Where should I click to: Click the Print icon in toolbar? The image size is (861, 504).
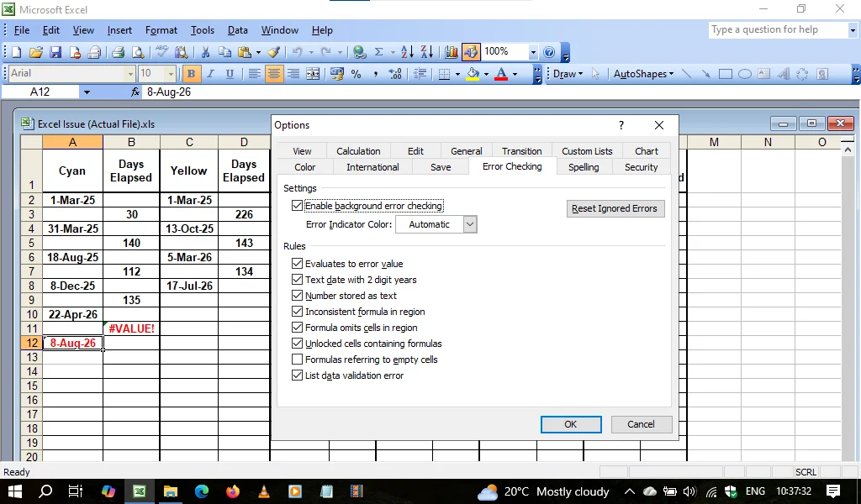(x=118, y=52)
